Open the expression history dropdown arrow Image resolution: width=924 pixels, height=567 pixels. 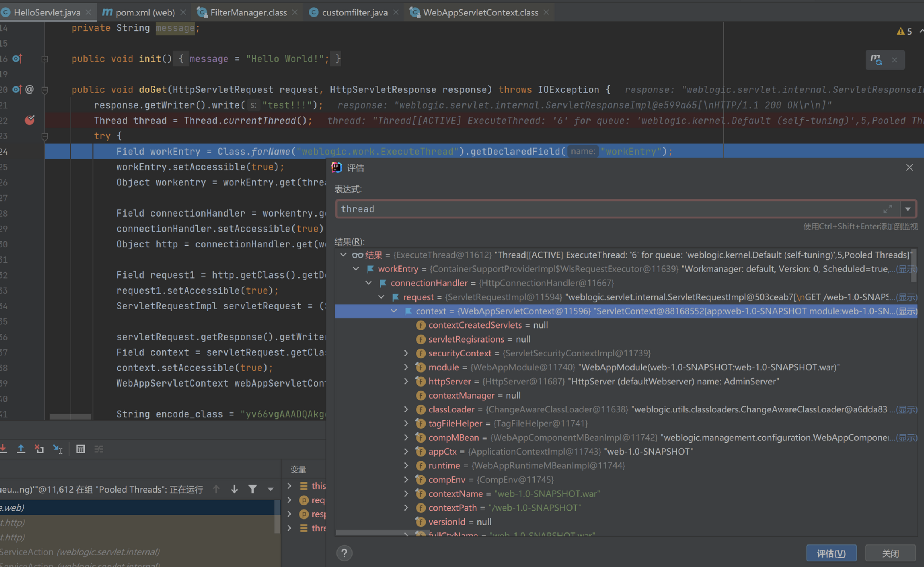click(908, 209)
